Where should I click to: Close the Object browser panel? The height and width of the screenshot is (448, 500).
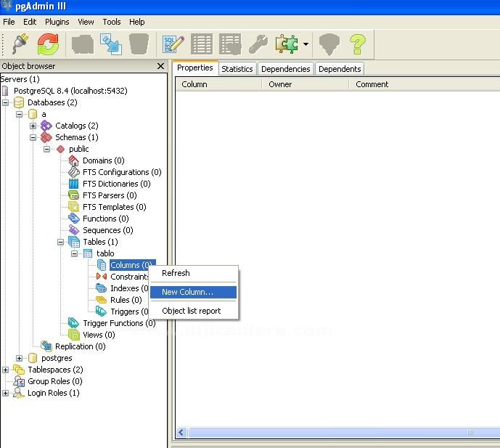pyautogui.click(x=160, y=66)
